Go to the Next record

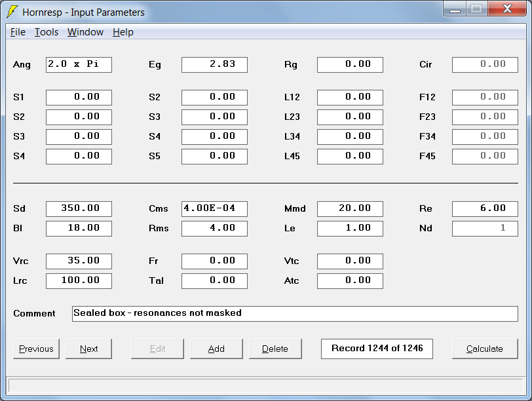click(88, 349)
